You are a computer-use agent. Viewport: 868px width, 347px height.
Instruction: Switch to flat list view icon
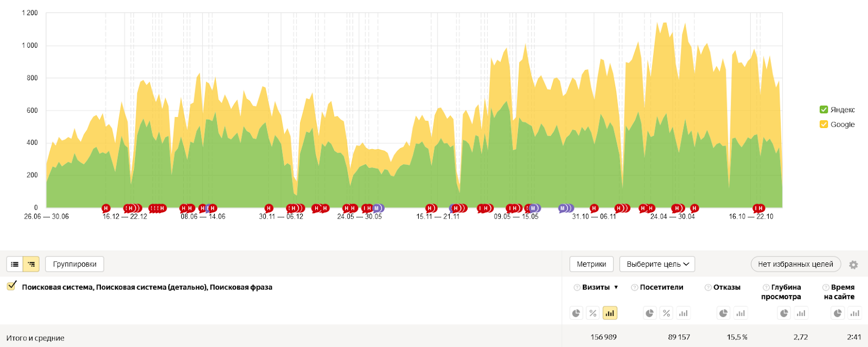point(15,264)
